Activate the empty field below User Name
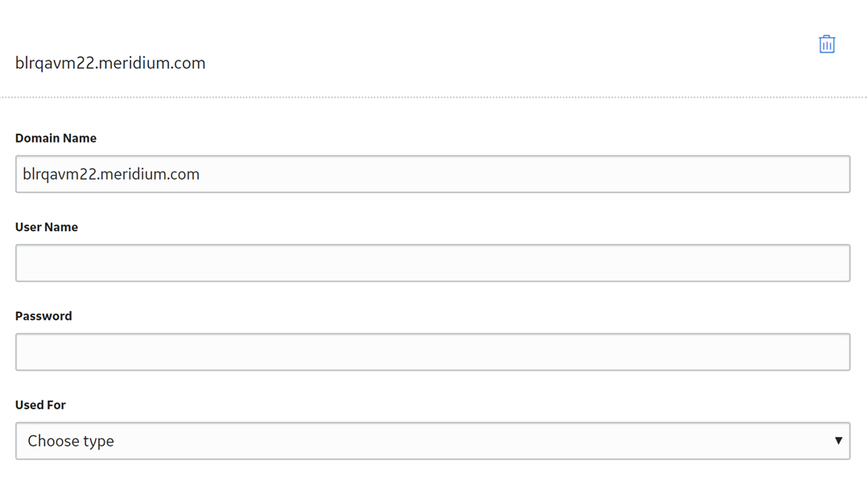This screenshot has height=490, width=868. pyautogui.click(x=433, y=263)
